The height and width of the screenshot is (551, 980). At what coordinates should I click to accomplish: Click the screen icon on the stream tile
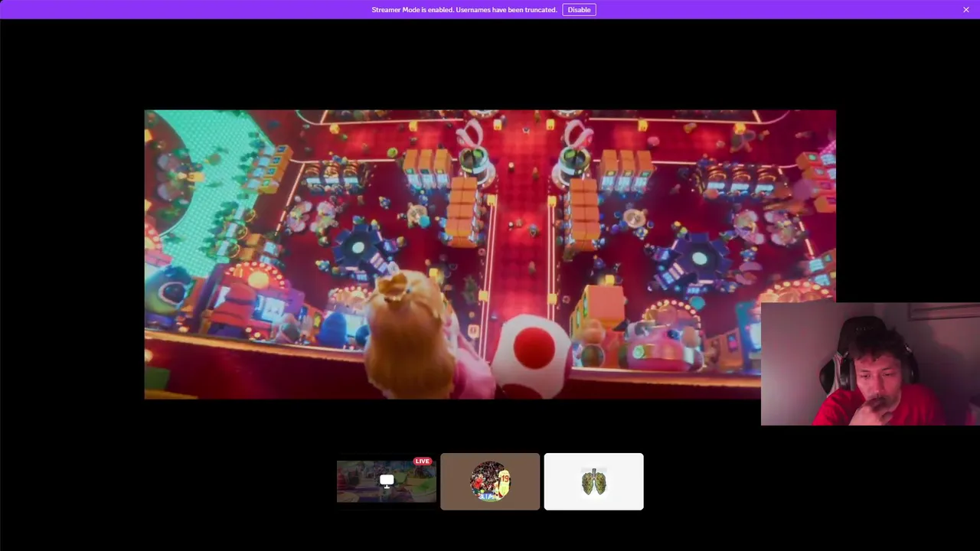(x=387, y=481)
